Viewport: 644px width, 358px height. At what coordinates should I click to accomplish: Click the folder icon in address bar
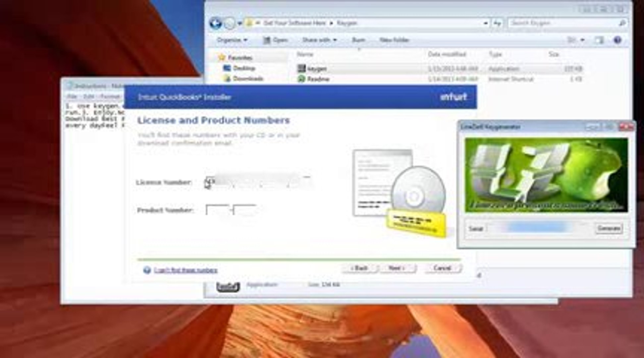[249, 23]
